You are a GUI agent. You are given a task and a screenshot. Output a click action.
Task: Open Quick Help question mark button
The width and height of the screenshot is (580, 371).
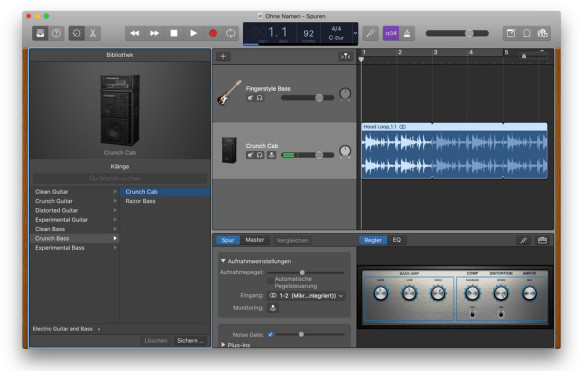pyautogui.click(x=57, y=33)
